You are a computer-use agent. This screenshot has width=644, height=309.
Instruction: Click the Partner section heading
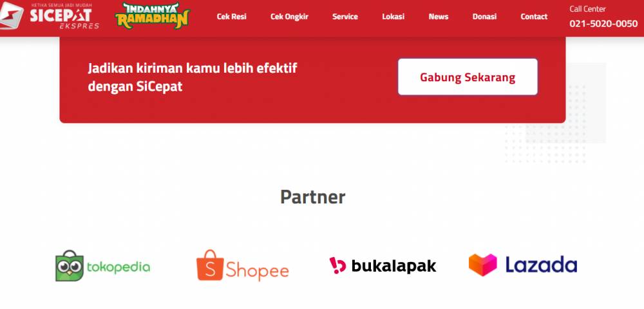(x=312, y=197)
